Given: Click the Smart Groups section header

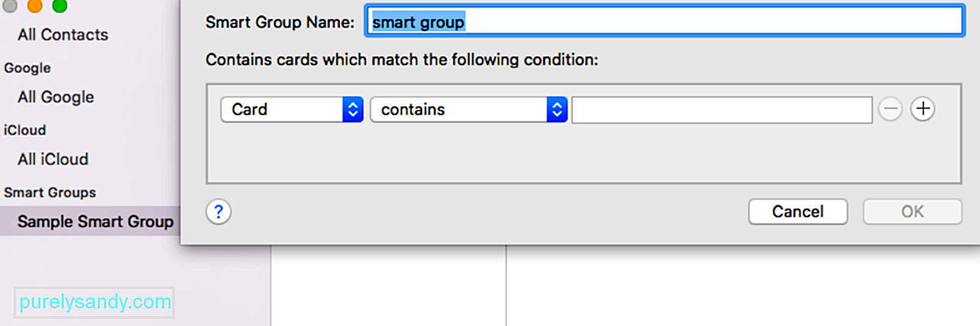Looking at the screenshot, I should (x=50, y=192).
